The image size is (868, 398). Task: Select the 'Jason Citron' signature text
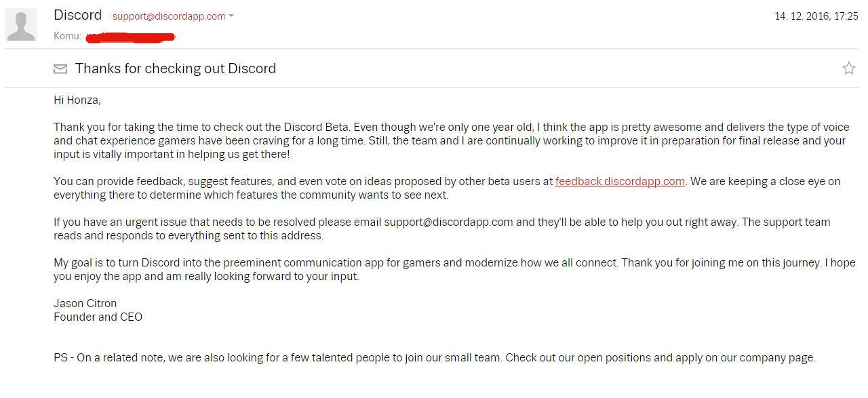[x=84, y=302]
